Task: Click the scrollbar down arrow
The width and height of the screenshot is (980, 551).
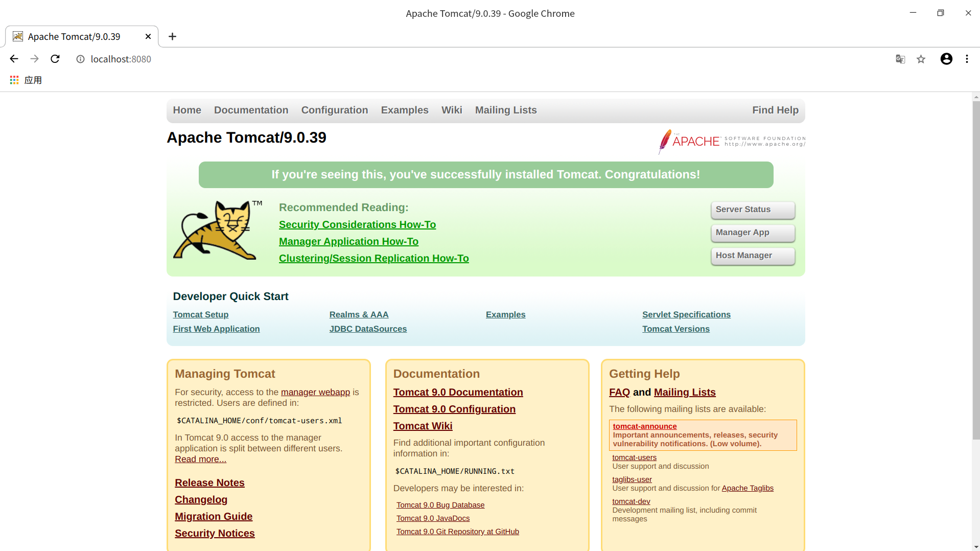Action: tap(976, 546)
